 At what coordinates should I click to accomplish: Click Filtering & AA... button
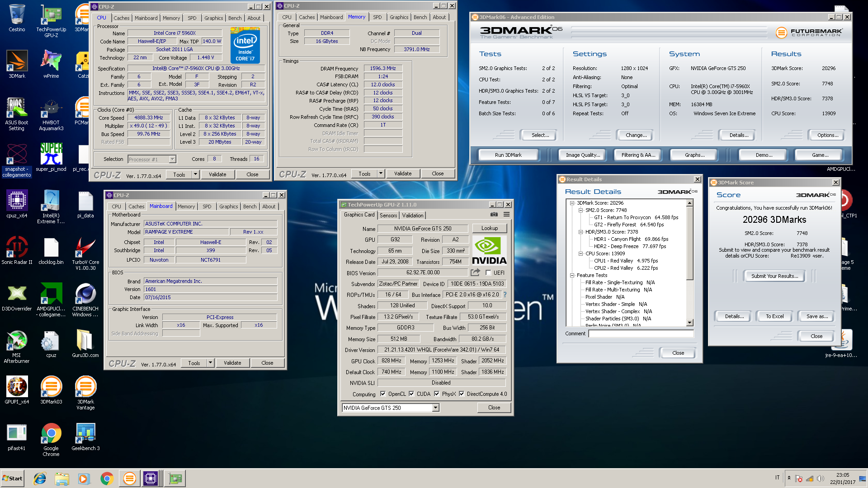point(638,155)
